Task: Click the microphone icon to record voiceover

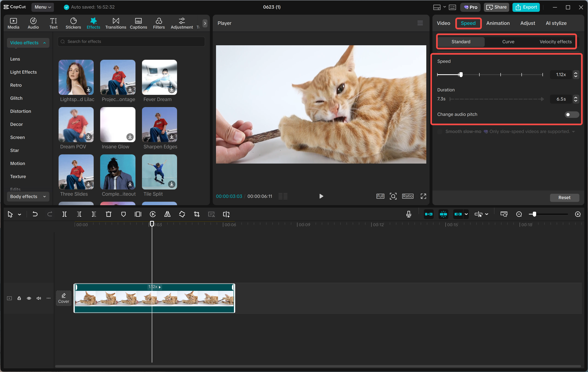Action: (x=408, y=214)
